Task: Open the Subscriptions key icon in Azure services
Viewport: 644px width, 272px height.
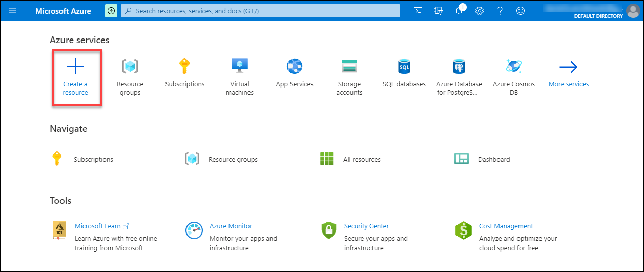Action: pyautogui.click(x=184, y=66)
